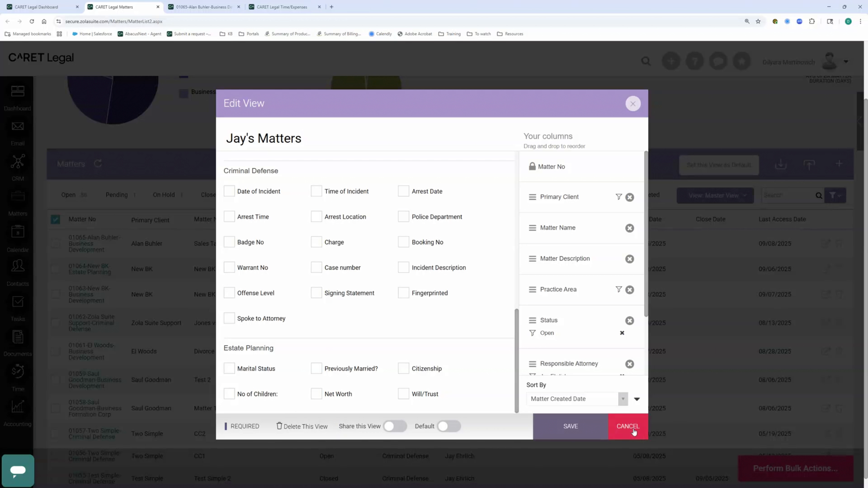
Task: Check the Arrest Date field
Action: (403, 191)
